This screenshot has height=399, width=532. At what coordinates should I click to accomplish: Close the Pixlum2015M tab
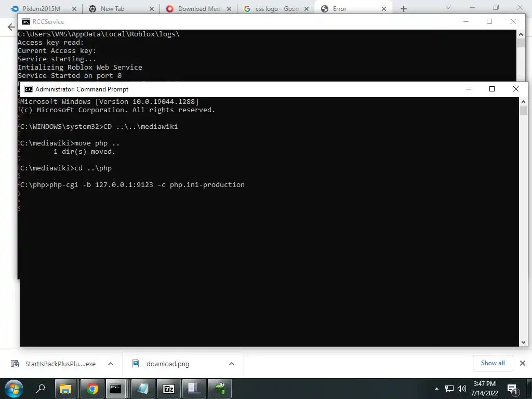point(74,9)
